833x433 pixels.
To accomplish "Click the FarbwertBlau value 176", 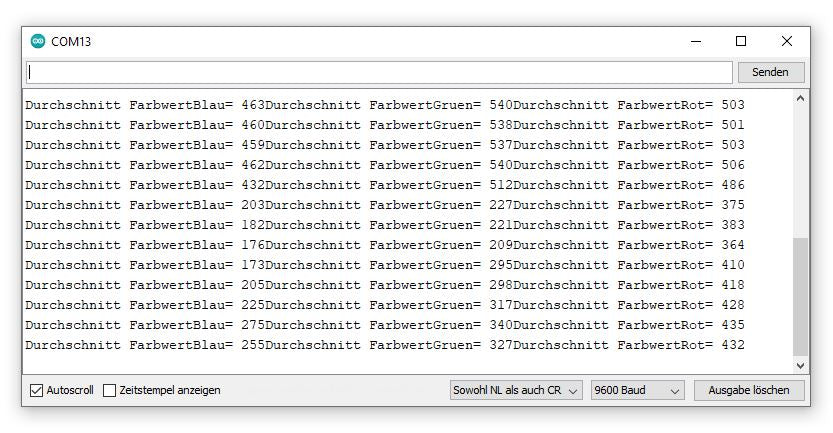I will pyautogui.click(x=253, y=245).
